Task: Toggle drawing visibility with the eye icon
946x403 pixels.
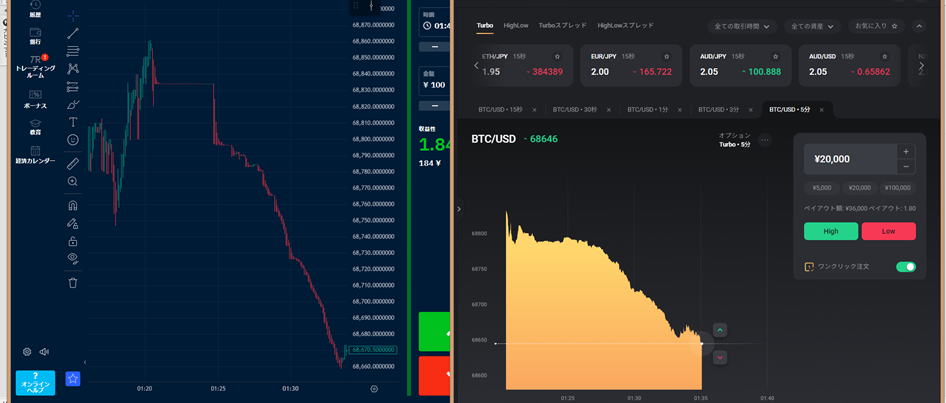Action: click(x=73, y=258)
